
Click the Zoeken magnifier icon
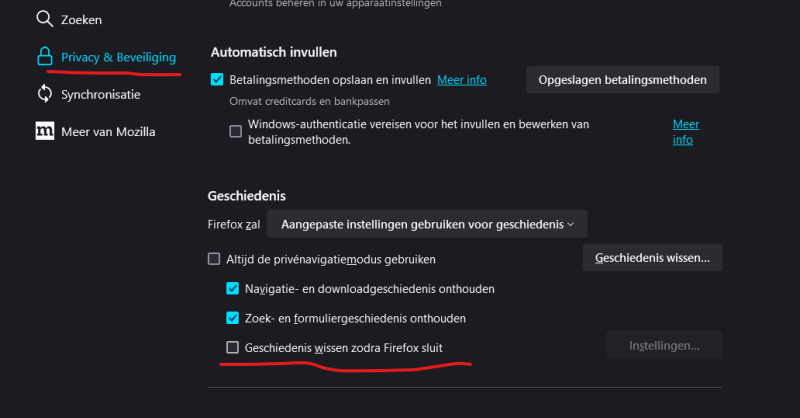tap(44, 19)
